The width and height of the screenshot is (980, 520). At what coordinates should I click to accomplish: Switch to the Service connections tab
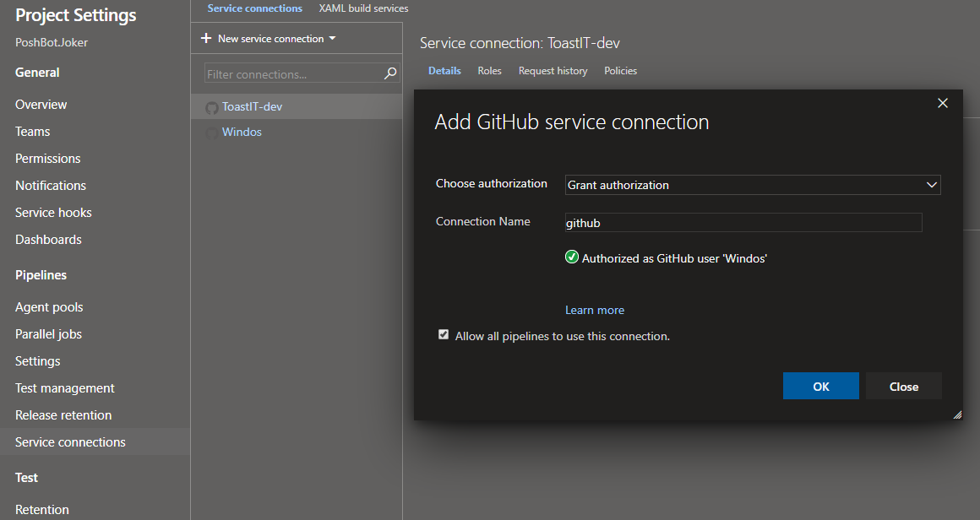pos(255,8)
